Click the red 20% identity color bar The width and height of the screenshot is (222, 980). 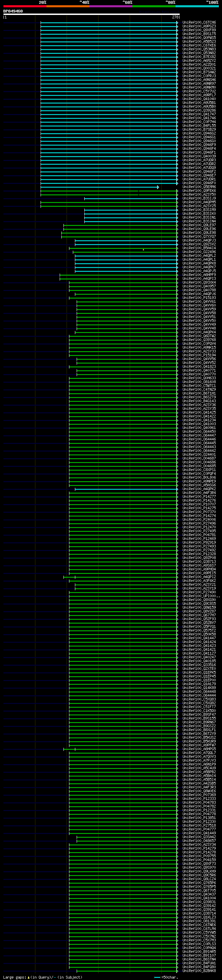(25, 6)
